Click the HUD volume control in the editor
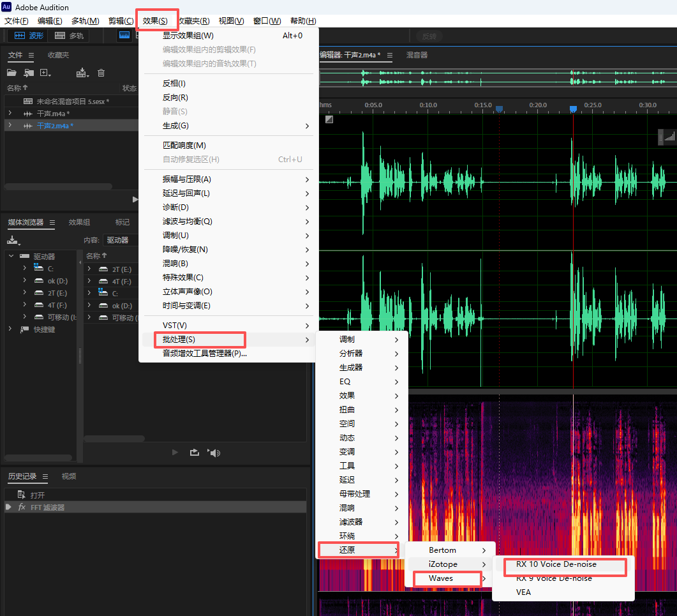Screen dimensions: 677x616 [668, 137]
